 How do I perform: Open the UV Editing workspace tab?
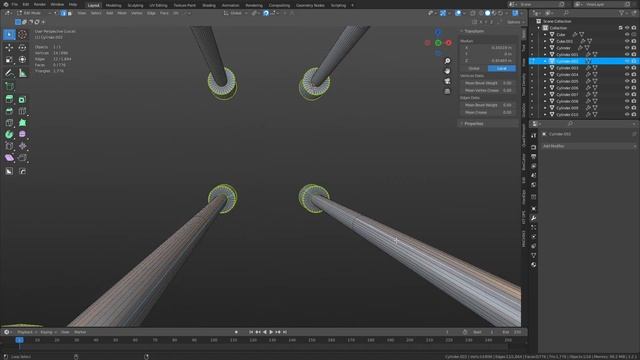coord(158,5)
